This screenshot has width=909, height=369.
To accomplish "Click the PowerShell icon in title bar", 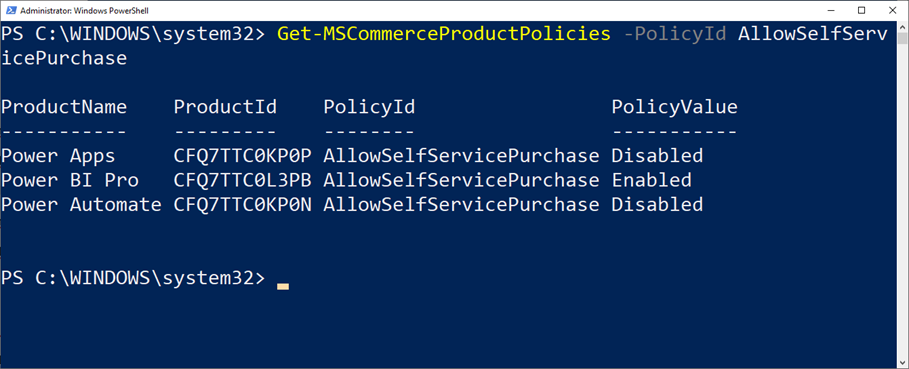I will tap(9, 10).
